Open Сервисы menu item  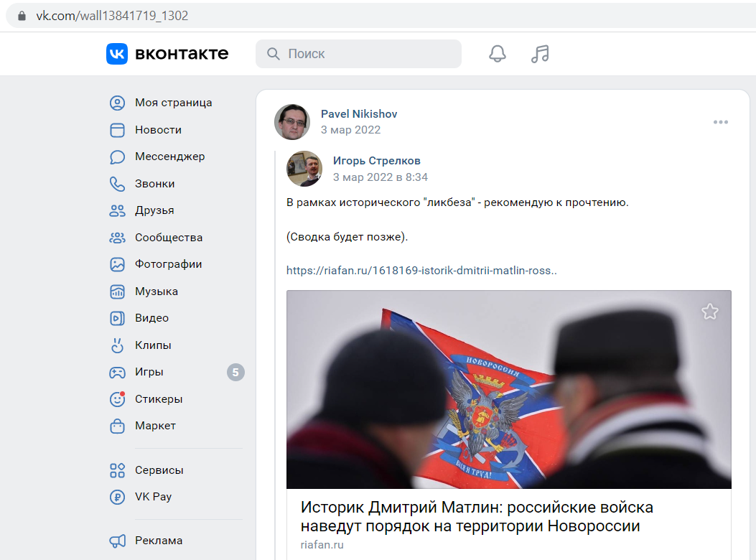pyautogui.click(x=159, y=470)
